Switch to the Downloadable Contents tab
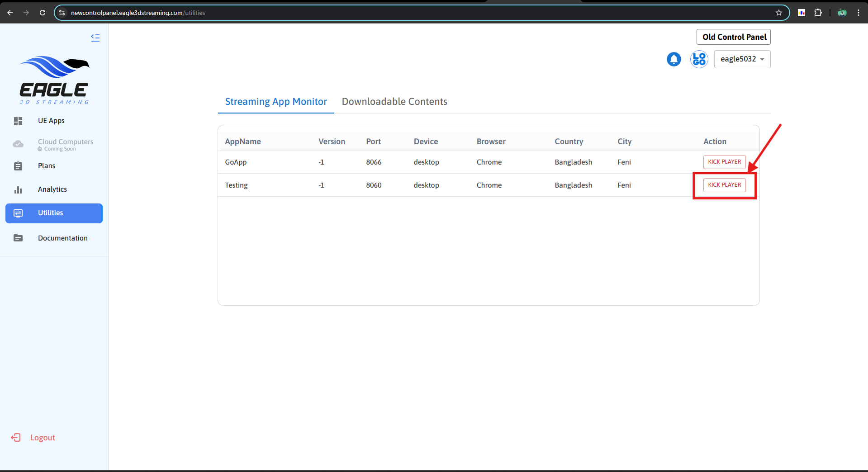868x472 pixels. (394, 102)
